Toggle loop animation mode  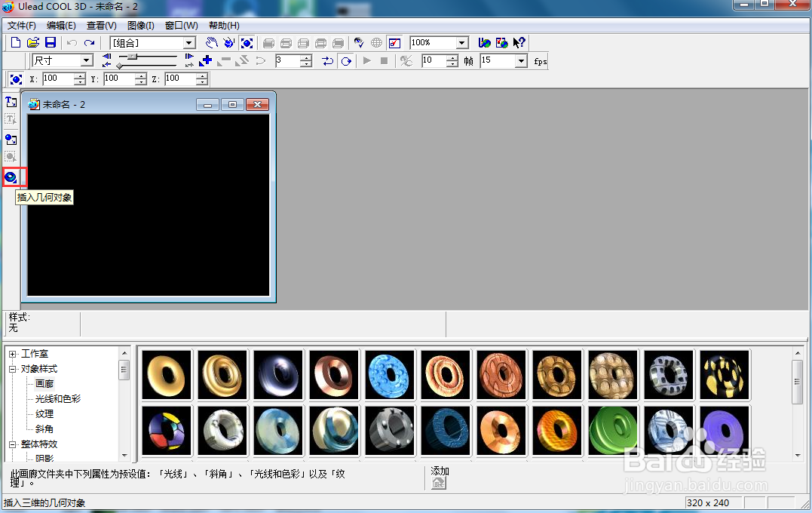pos(346,60)
